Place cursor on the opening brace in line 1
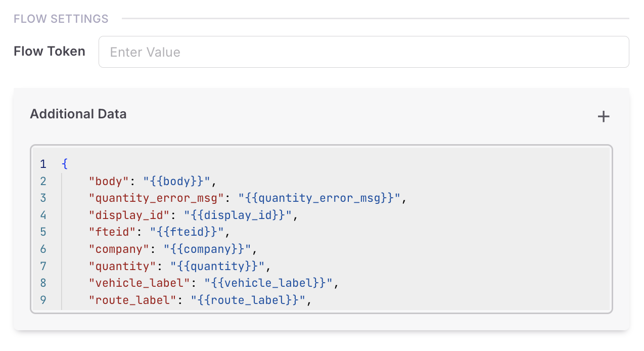The height and width of the screenshot is (351, 644). point(64,164)
